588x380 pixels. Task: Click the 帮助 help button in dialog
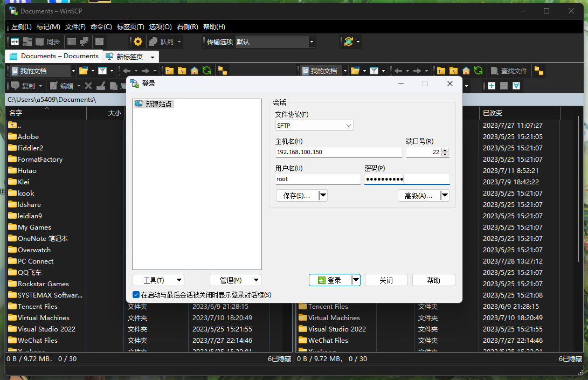click(x=433, y=280)
